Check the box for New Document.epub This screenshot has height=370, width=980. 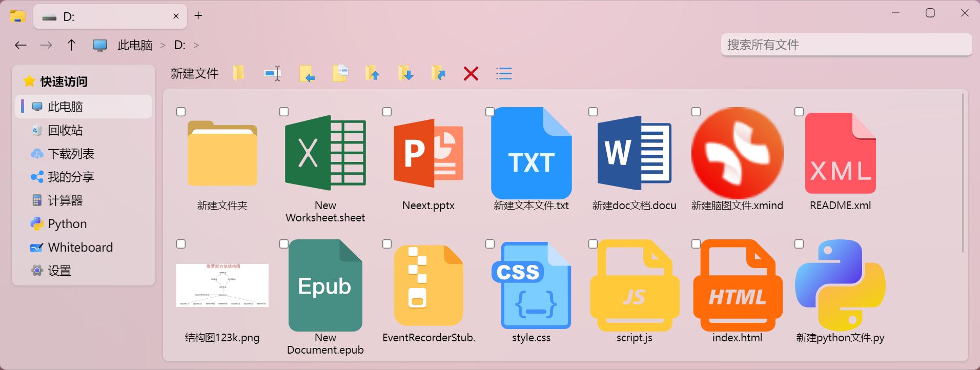click(x=284, y=244)
